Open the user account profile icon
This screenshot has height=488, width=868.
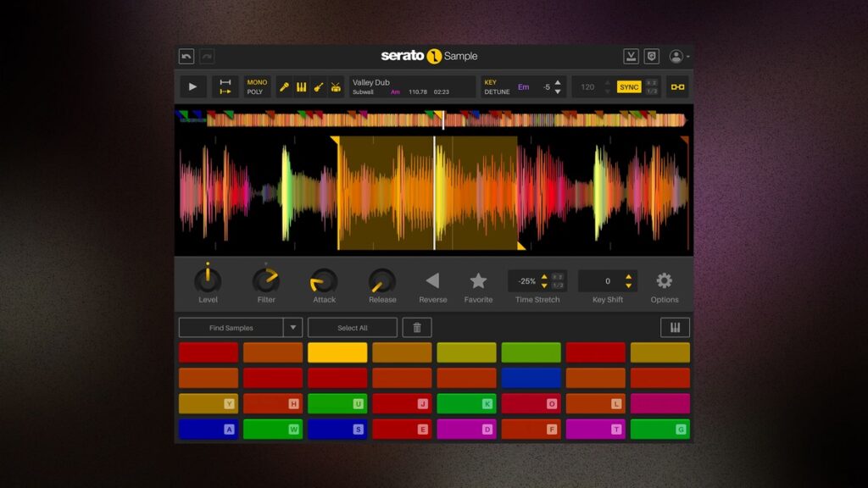tap(676, 54)
